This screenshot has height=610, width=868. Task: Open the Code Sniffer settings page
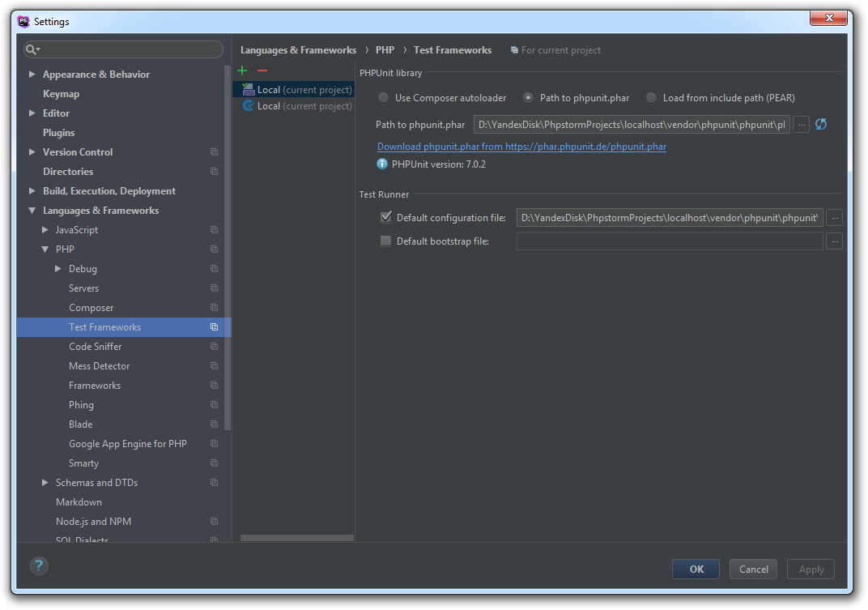pyautogui.click(x=96, y=346)
